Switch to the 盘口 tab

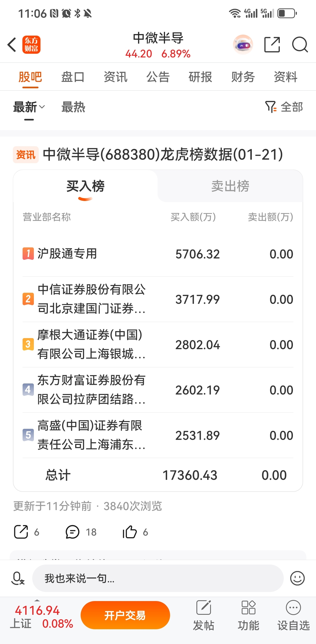(73, 77)
